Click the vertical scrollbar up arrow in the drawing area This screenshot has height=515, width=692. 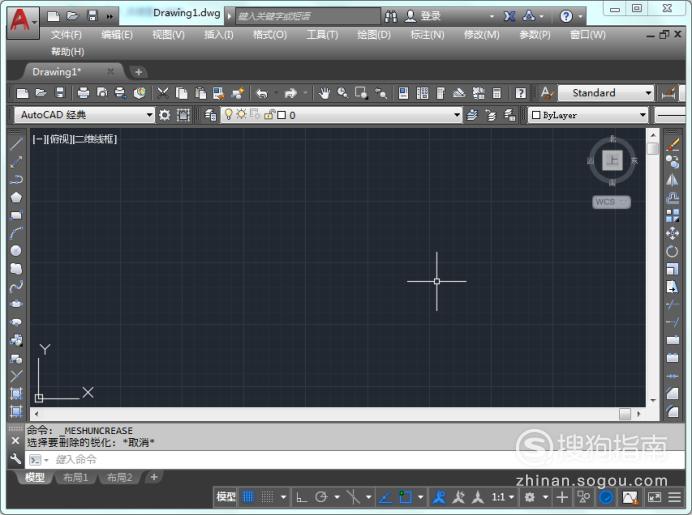(x=652, y=134)
